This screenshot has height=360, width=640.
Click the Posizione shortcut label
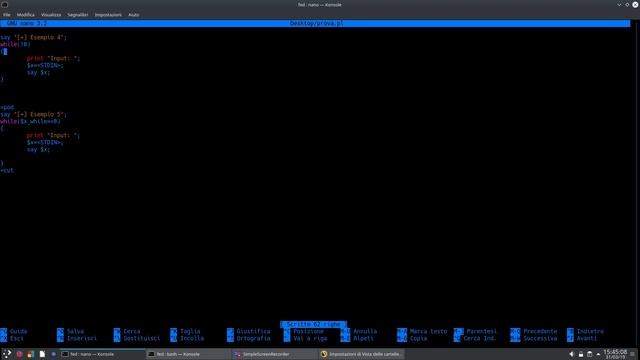309,331
